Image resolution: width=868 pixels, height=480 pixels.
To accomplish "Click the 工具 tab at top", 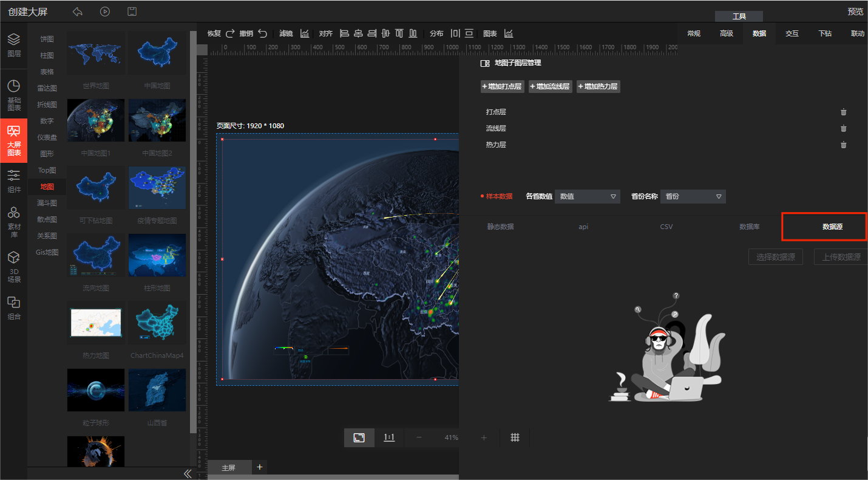I will click(x=739, y=16).
